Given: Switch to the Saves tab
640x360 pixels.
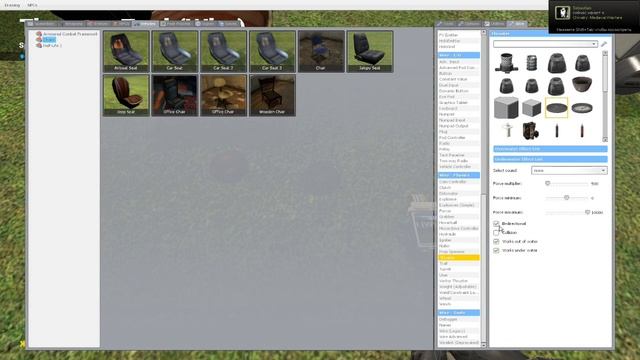Looking at the screenshot, I should pyautogui.click(x=228, y=24).
